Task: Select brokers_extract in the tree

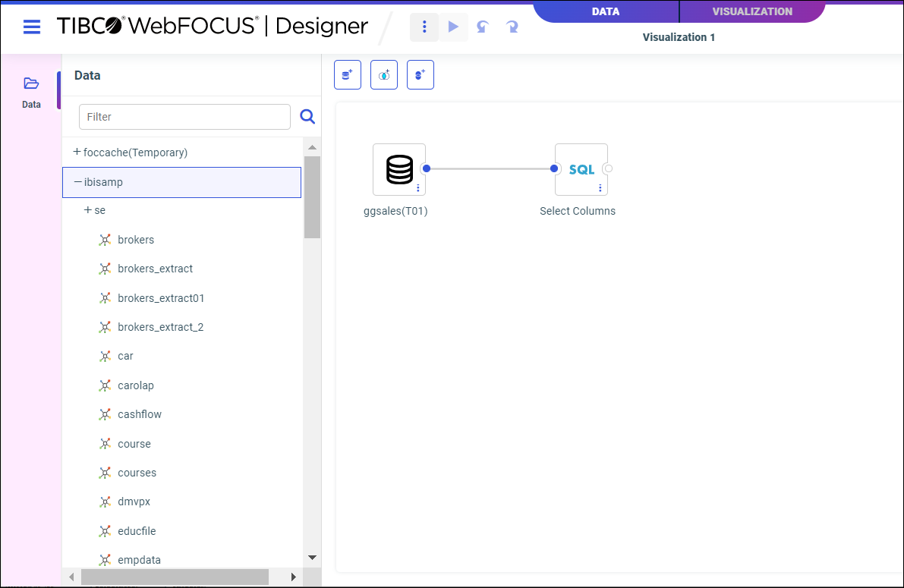Action: pyautogui.click(x=155, y=269)
